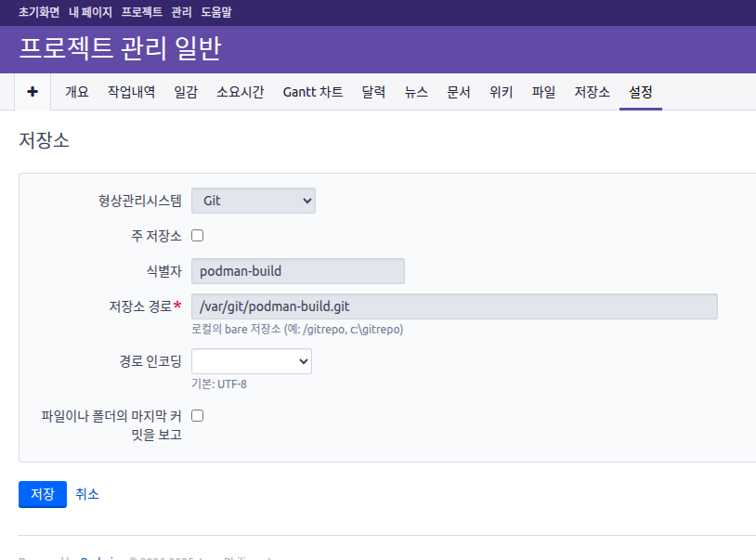
Task: Open the 형상관리시스템 Git dropdown
Action: [253, 201]
